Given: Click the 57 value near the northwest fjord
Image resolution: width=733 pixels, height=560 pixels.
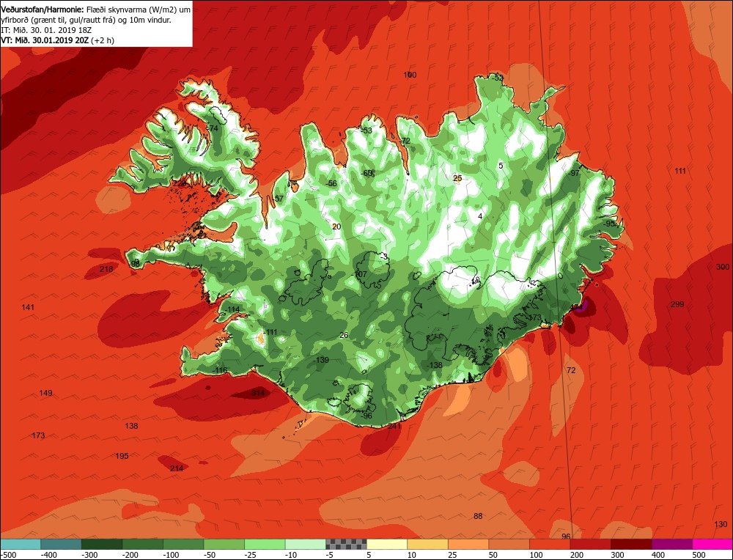Looking at the screenshot, I should coord(279,199).
